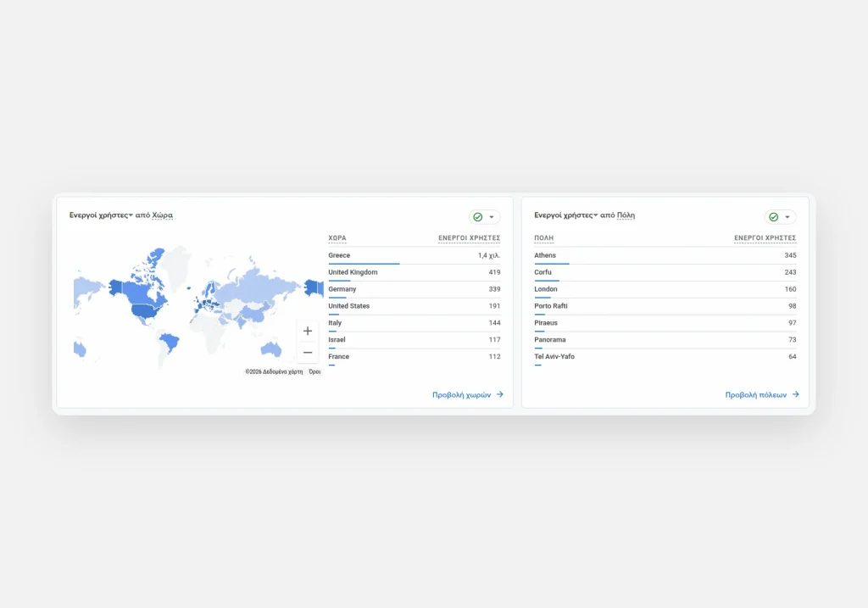868x608 pixels.
Task: Click Brazil on the world map
Action: tap(170, 341)
